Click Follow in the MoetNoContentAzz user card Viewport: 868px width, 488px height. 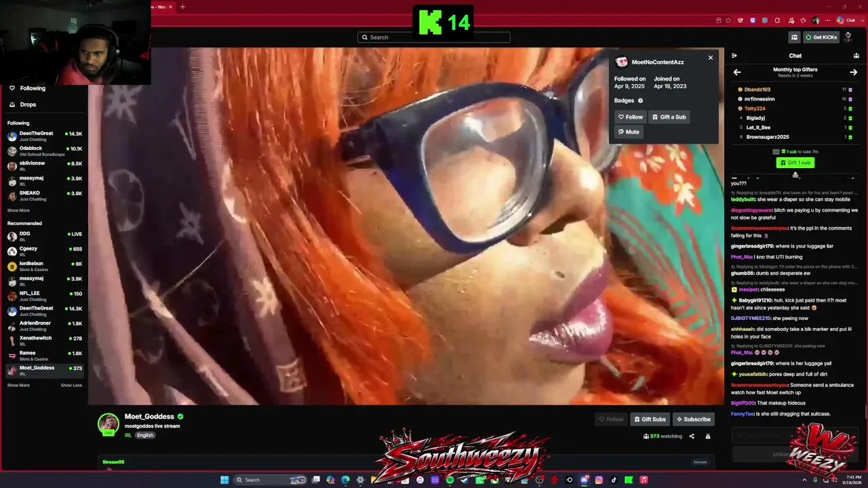click(631, 117)
